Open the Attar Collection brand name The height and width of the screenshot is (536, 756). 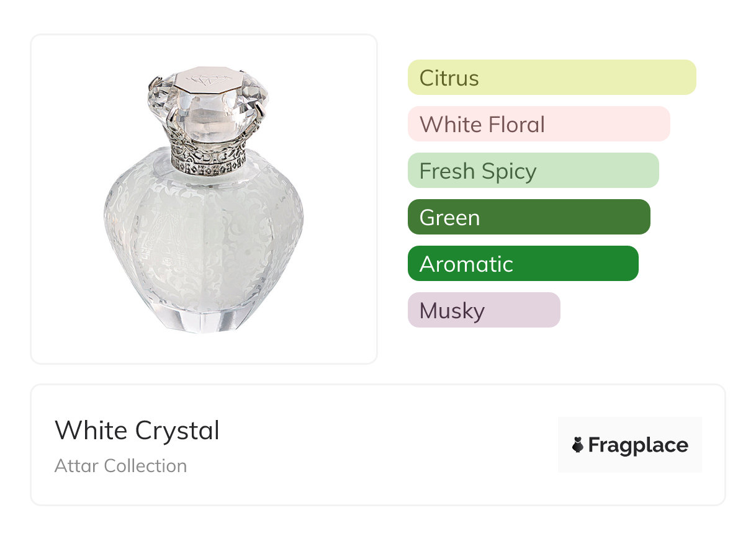(120, 466)
